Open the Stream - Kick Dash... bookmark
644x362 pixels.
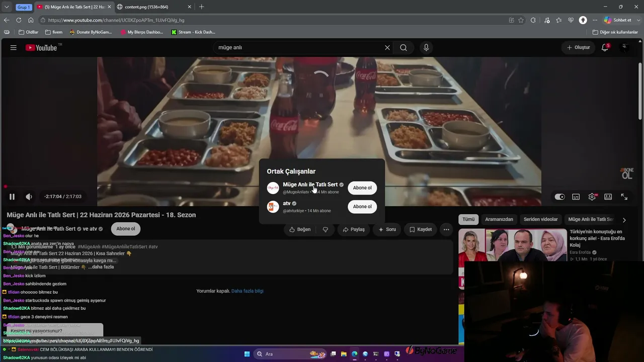point(193,32)
